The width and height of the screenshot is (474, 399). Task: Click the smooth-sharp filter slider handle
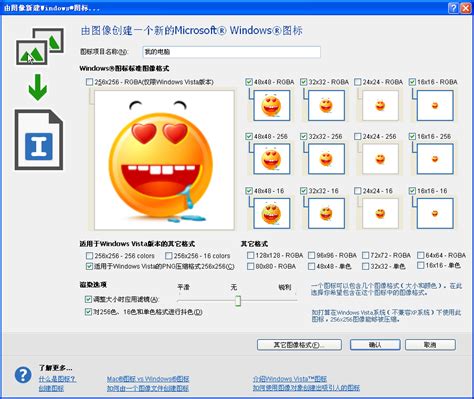point(238,300)
